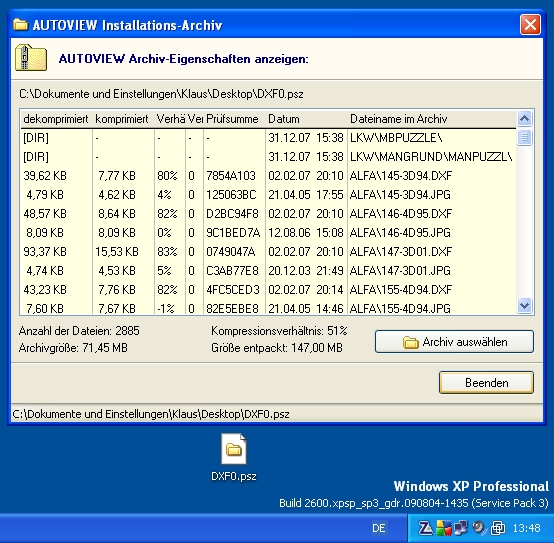Click the system clock showing 13:48
This screenshot has width=554, height=543.
[x=526, y=529]
